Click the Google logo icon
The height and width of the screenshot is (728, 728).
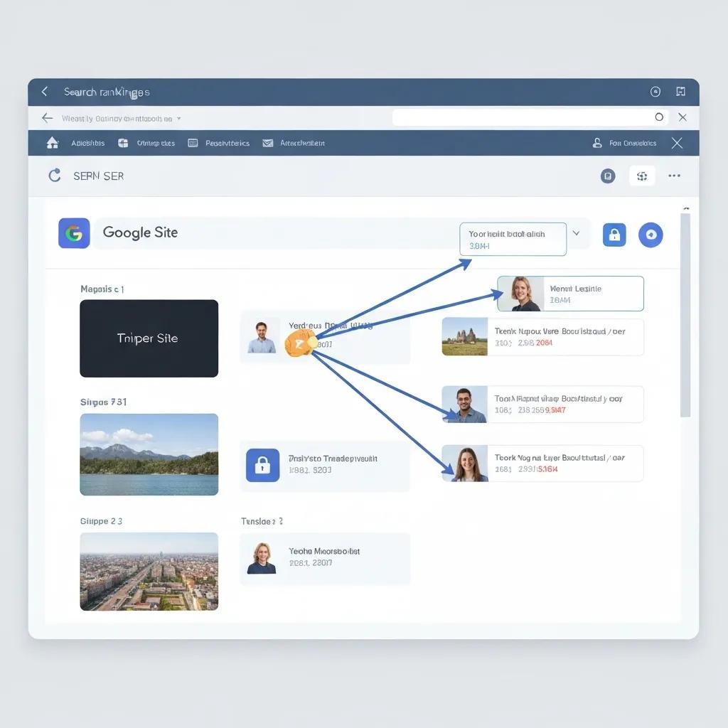click(x=74, y=233)
